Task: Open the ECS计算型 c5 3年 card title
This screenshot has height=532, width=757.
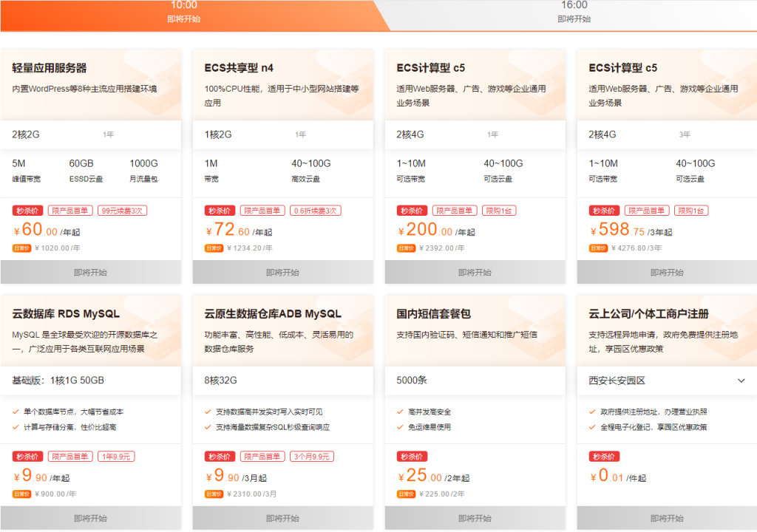Action: point(622,68)
